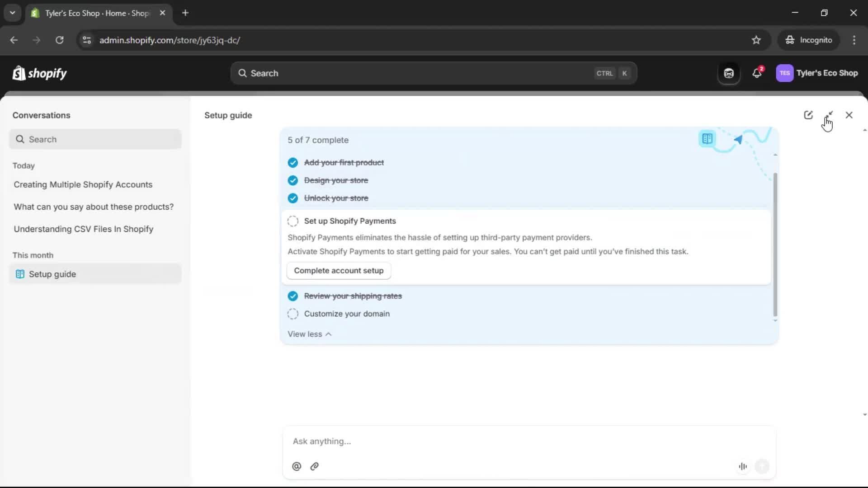This screenshot has height=488, width=868.
Task: Click the @ mention icon in chat input
Action: click(297, 466)
